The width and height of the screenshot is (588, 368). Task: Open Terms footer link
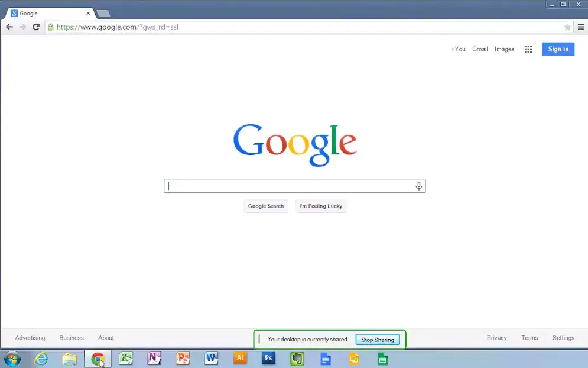tap(529, 338)
